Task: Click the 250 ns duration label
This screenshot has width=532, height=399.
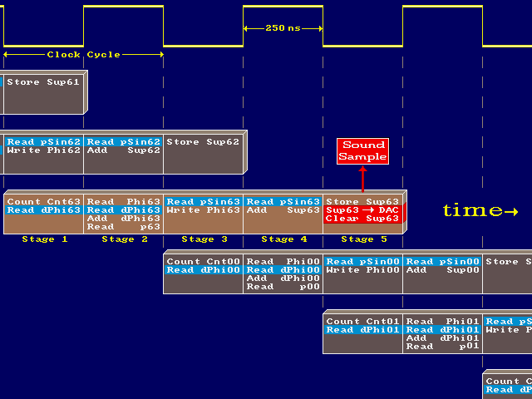Action: coord(283,27)
